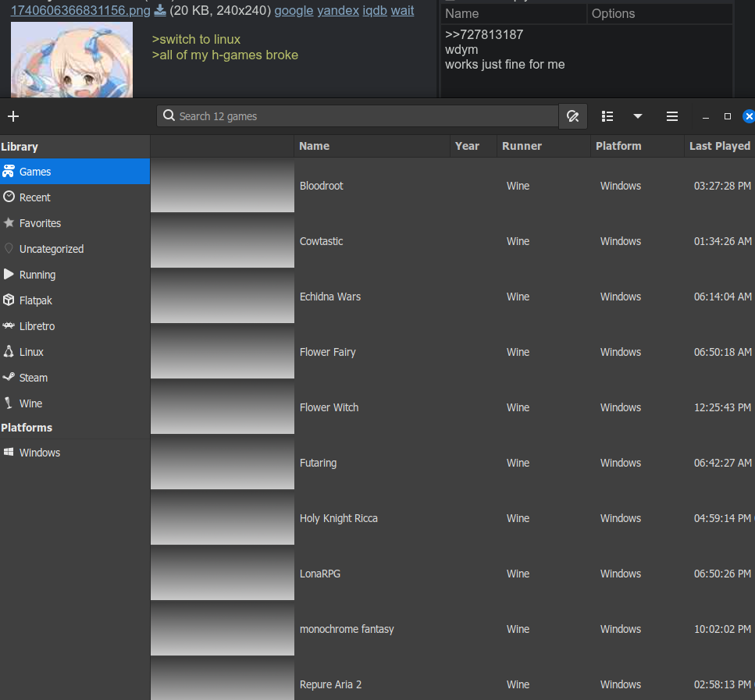This screenshot has height=700, width=755.
Task: Click the download icon next to the filename
Action: pos(160,10)
